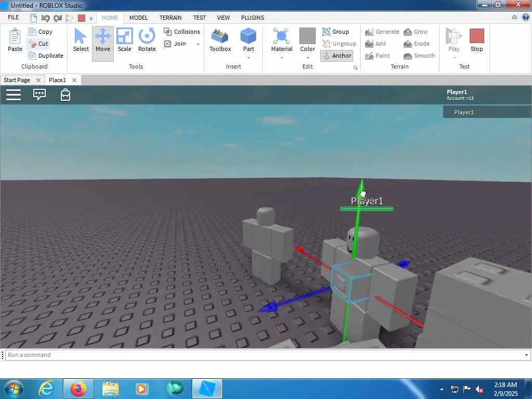
Task: Open the Windows Start menu
Action: click(14, 389)
